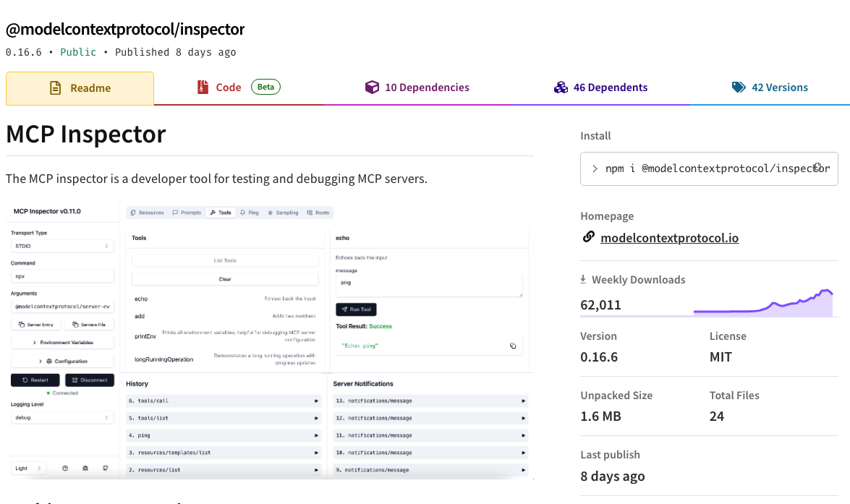Open the Light theme dropdown
The image size is (850, 504).
tap(29, 469)
